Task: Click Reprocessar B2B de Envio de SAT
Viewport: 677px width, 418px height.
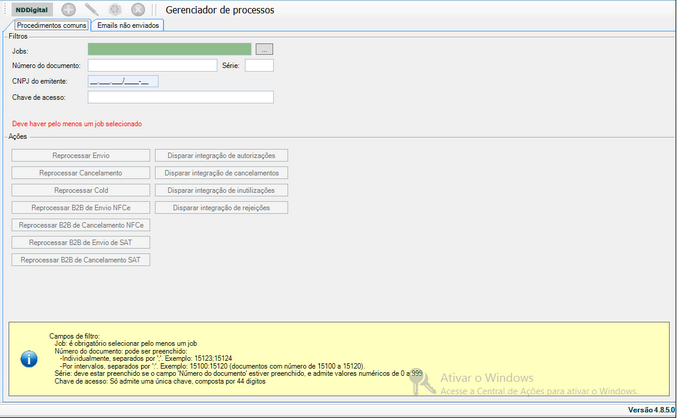Action: click(x=81, y=242)
